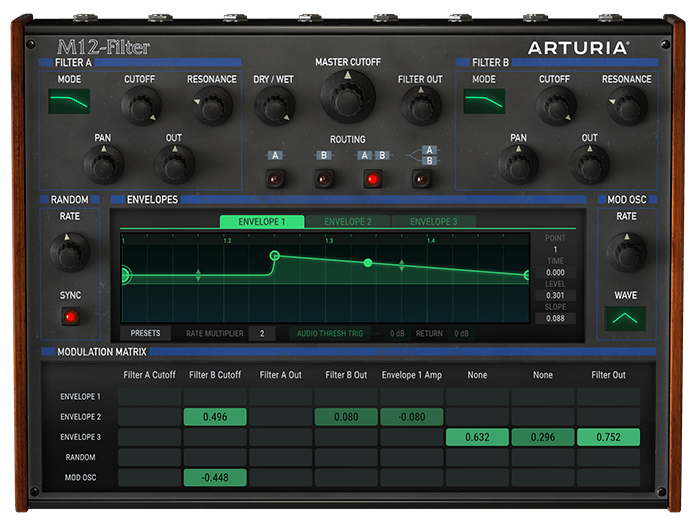
Task: Open Filter B mode selector display
Action: pyautogui.click(x=484, y=101)
